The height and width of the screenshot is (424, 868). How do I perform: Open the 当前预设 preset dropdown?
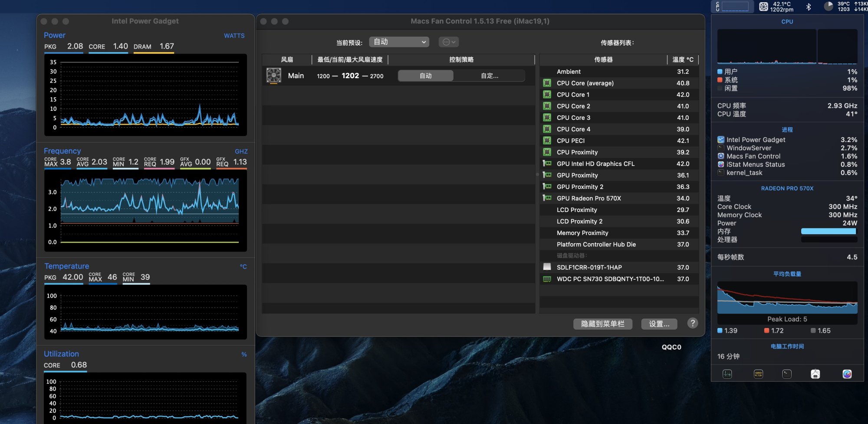coord(399,42)
